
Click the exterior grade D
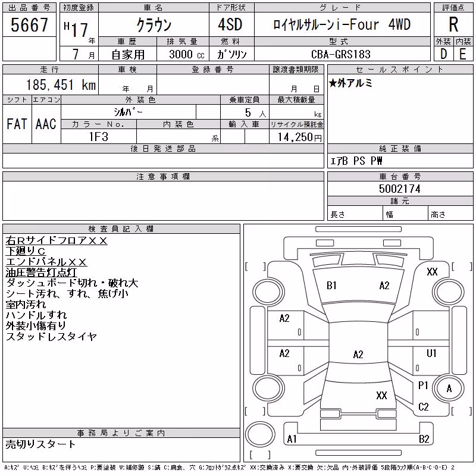click(443, 54)
